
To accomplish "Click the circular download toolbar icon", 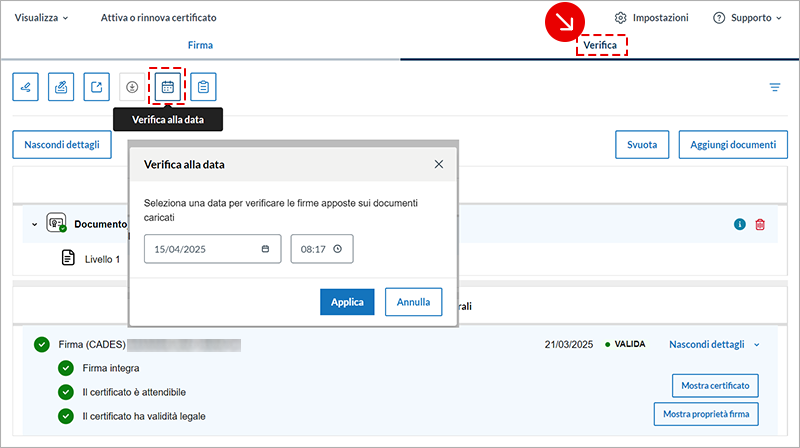I will click(132, 87).
